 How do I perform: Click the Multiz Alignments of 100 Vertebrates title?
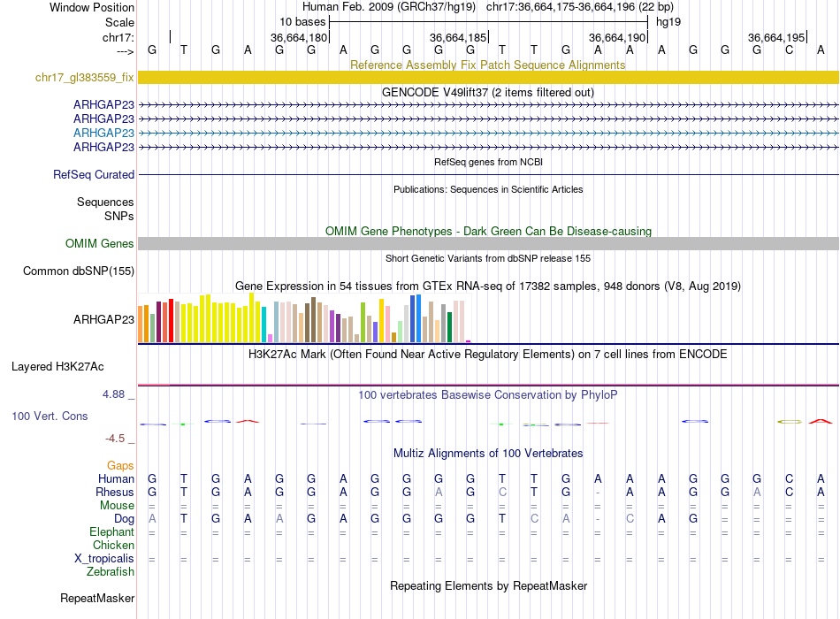(x=487, y=454)
